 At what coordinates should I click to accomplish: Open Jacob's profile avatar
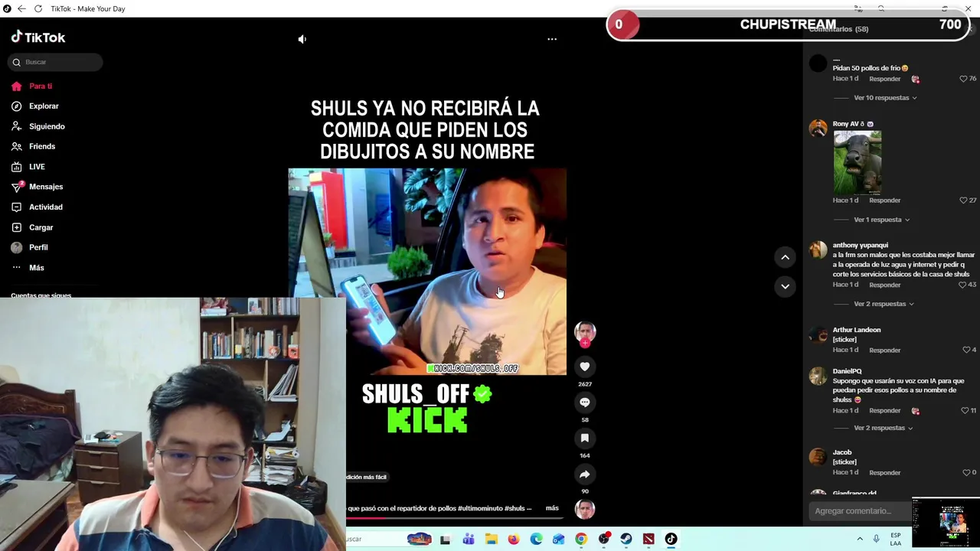click(x=818, y=457)
